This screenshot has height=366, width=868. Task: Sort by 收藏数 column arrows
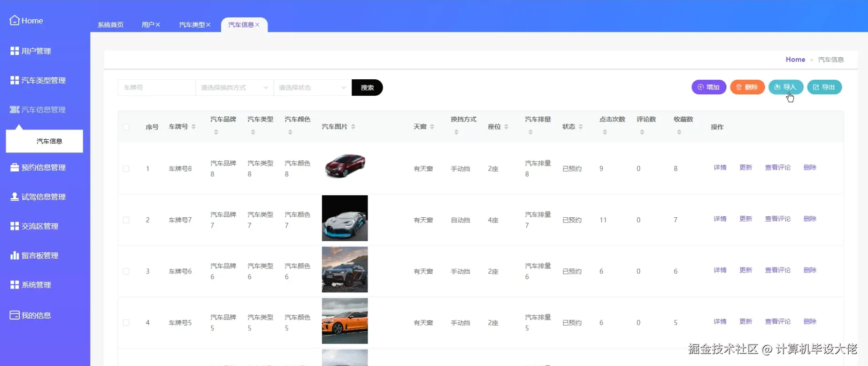pyautogui.click(x=679, y=132)
